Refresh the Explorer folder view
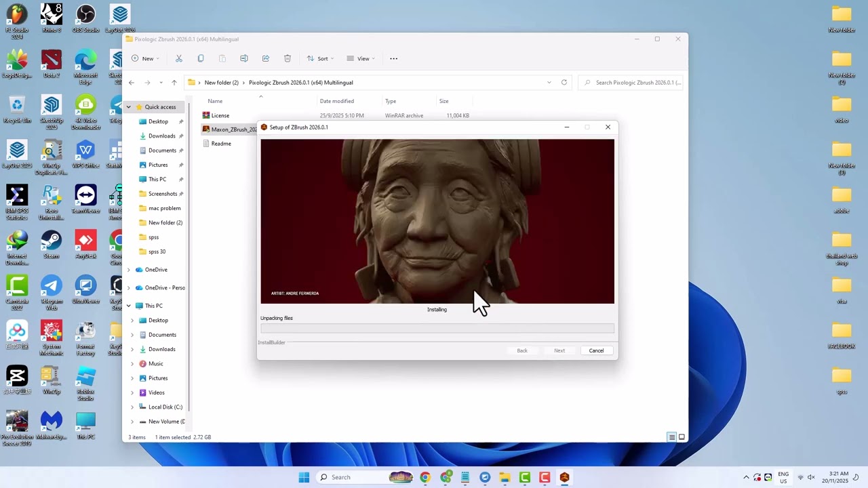The width and height of the screenshot is (868, 488). (x=564, y=82)
